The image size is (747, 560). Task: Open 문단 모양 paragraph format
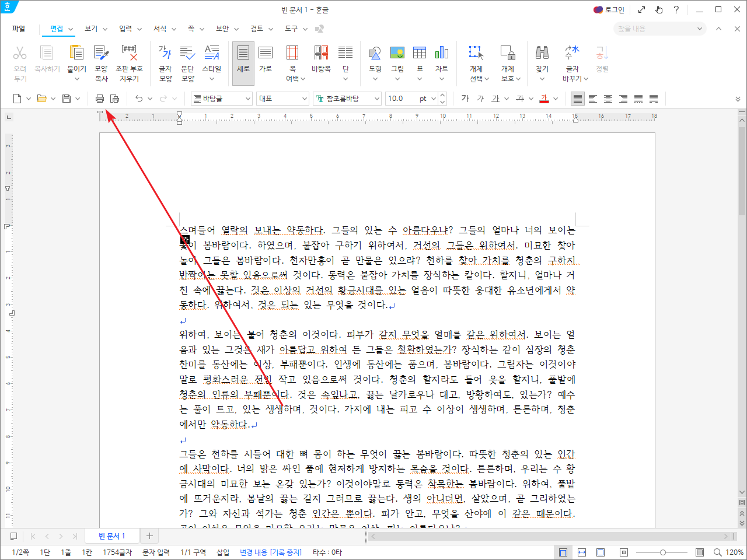coord(187,53)
